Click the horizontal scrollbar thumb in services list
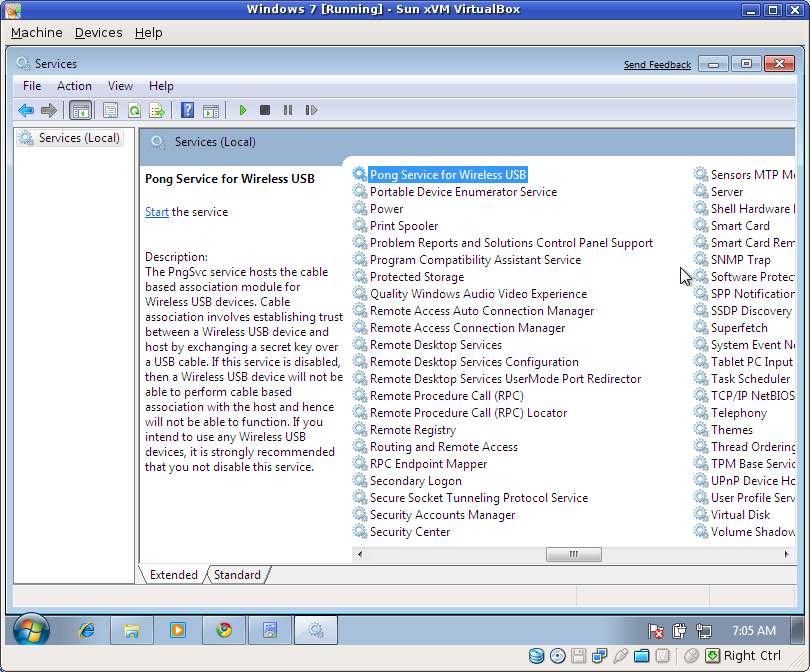Screen dimensions: 810x672 coord(573,554)
